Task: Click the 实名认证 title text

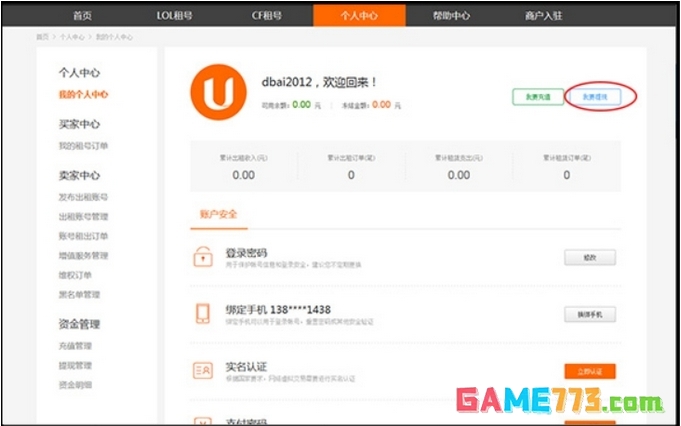Action: tap(246, 367)
